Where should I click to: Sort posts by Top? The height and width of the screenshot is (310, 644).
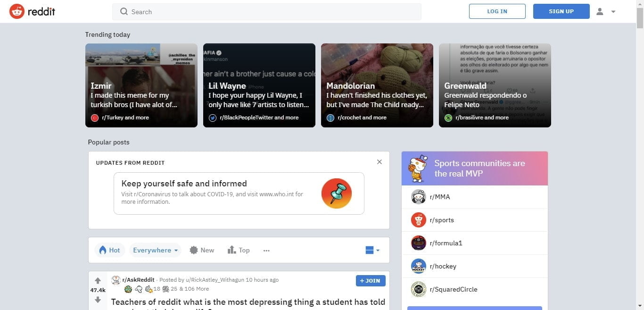coord(239,251)
